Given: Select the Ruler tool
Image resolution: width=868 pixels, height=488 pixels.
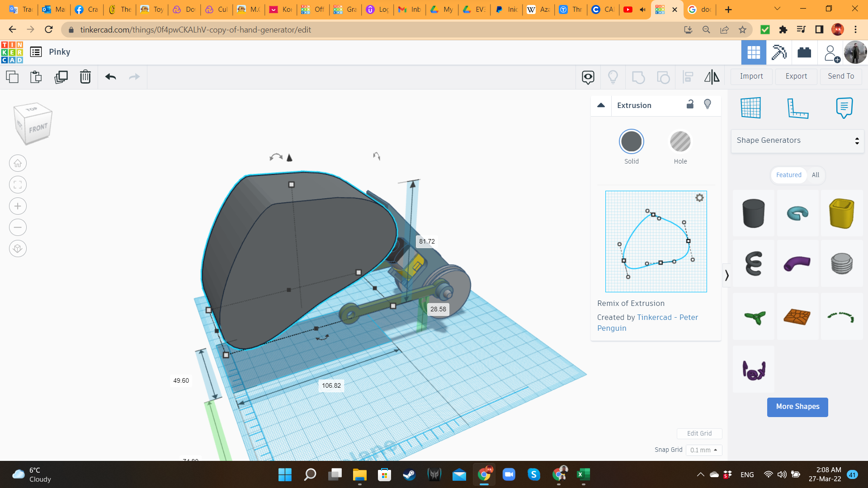Looking at the screenshot, I should click(797, 108).
